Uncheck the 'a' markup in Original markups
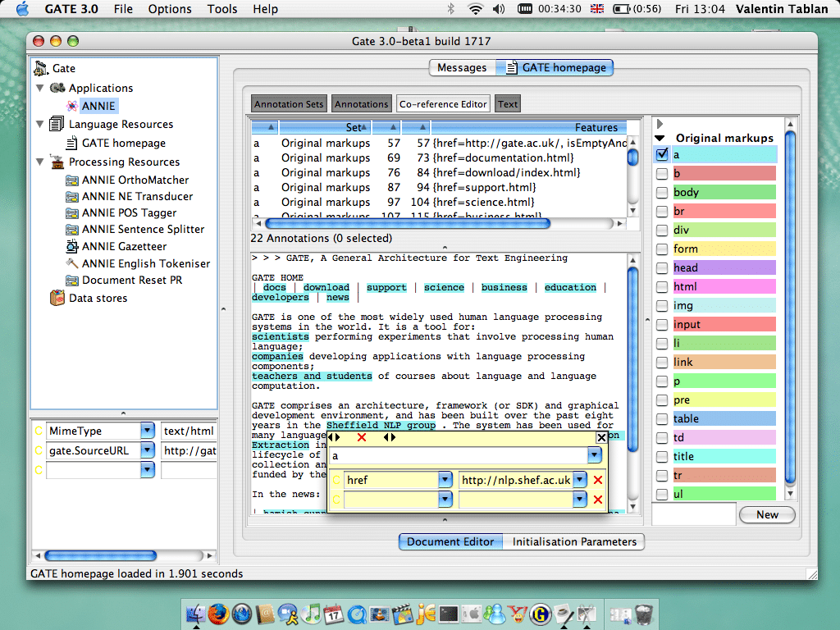Viewport: 840px width, 630px height. click(x=661, y=153)
